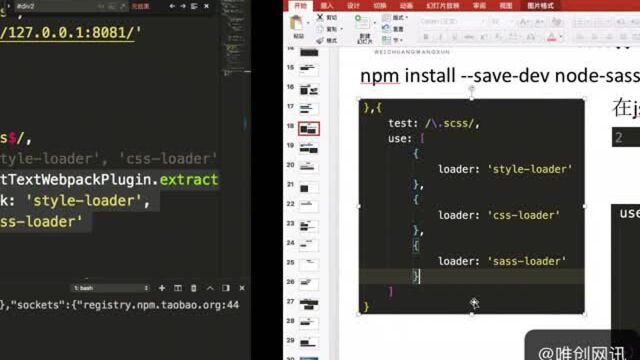Click the Copy icon in the ribbon
The height and width of the screenshot is (360, 640).
(320, 29)
